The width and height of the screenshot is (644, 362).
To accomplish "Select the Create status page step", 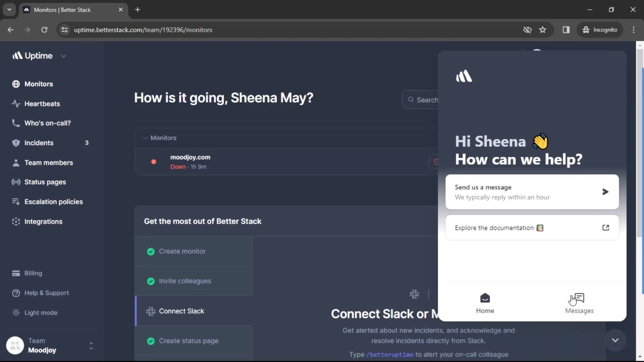I will tap(194, 341).
